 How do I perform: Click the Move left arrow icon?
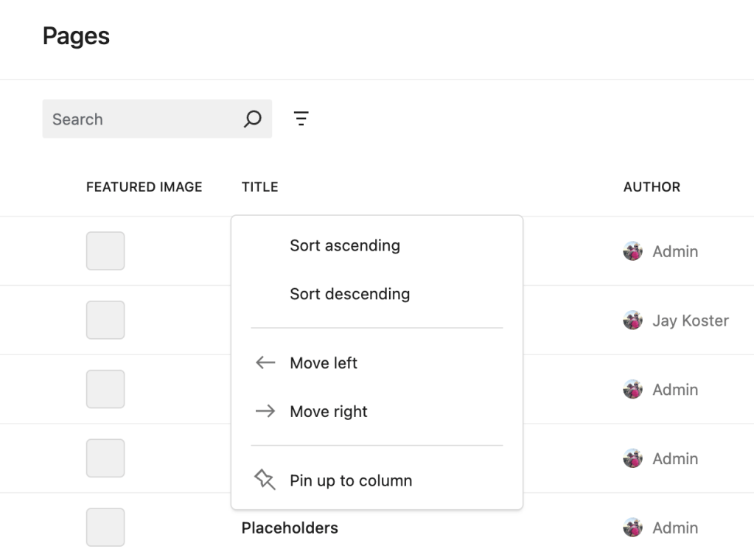265,363
